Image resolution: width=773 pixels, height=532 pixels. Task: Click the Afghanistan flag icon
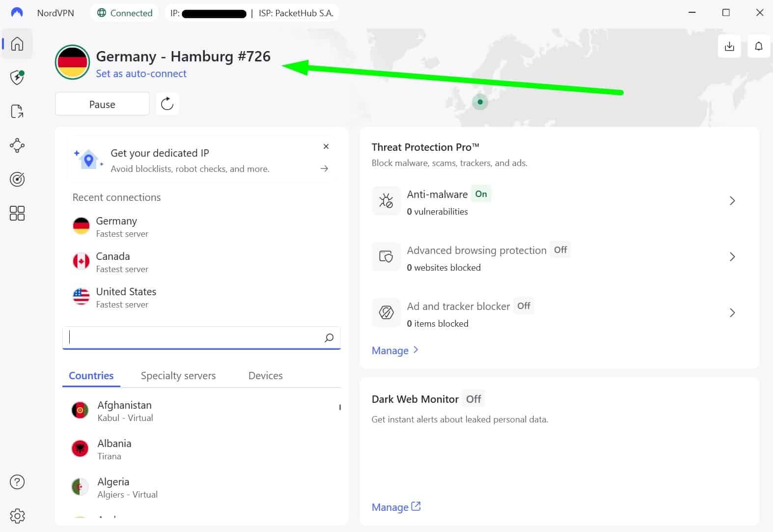point(80,410)
